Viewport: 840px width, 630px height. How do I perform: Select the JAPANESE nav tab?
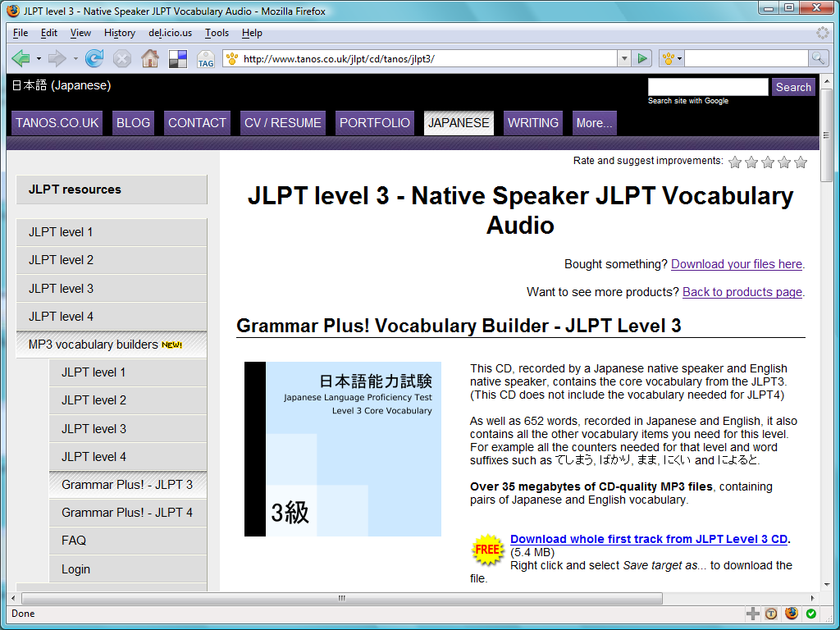(459, 123)
